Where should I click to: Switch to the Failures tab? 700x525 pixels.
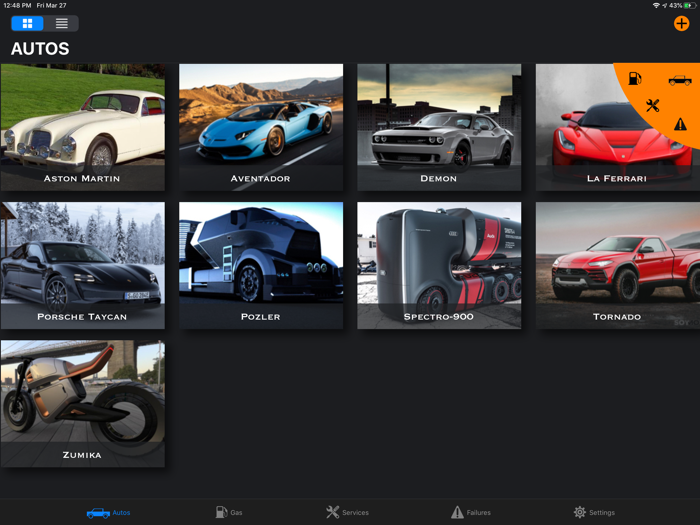[x=471, y=512]
